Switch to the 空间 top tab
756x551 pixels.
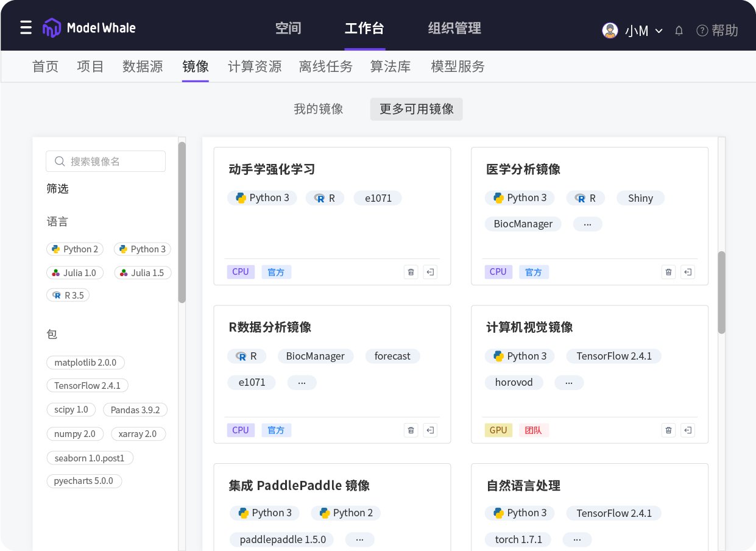coord(288,28)
